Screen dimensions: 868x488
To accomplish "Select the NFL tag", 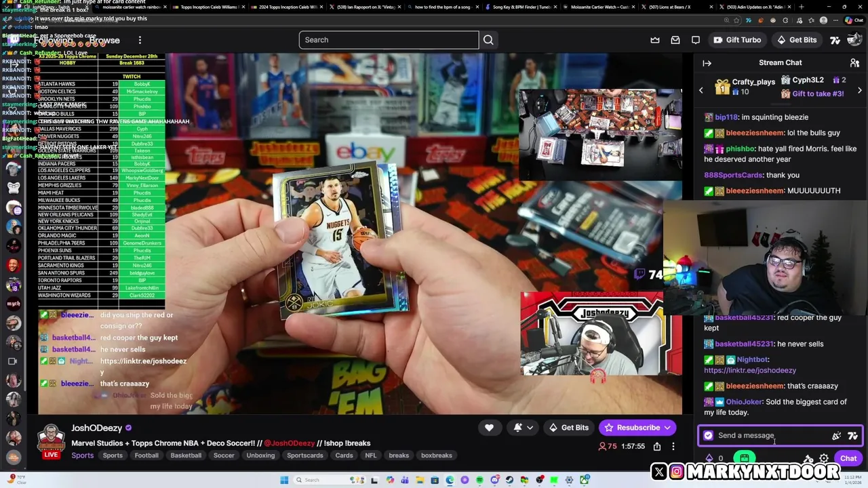I will [371, 455].
